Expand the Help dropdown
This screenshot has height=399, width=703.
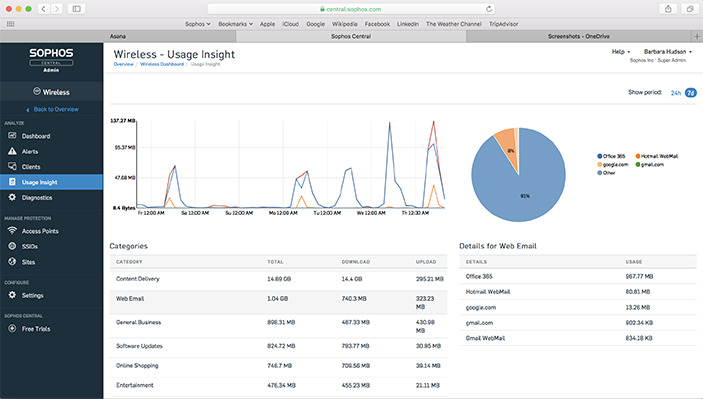point(621,52)
